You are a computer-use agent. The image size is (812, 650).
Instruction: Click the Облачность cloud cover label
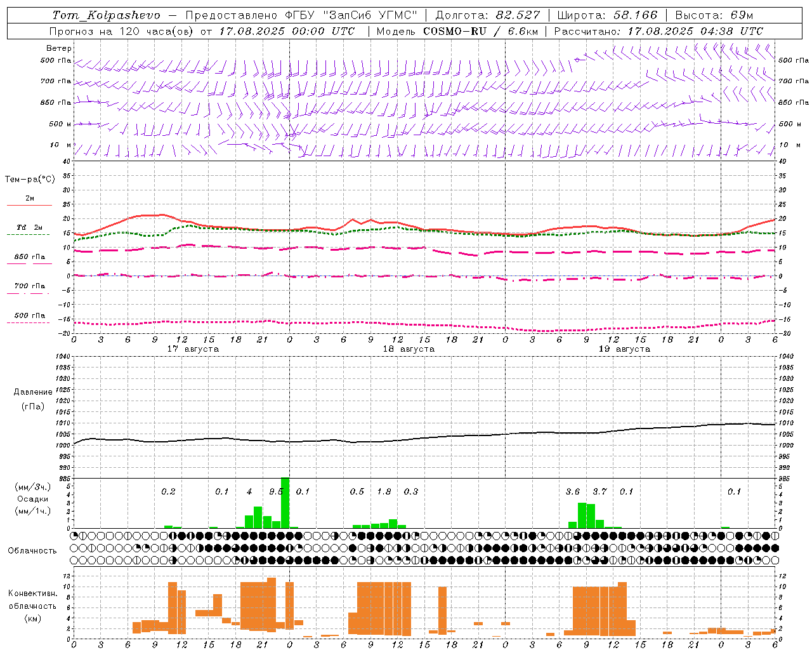(x=32, y=551)
